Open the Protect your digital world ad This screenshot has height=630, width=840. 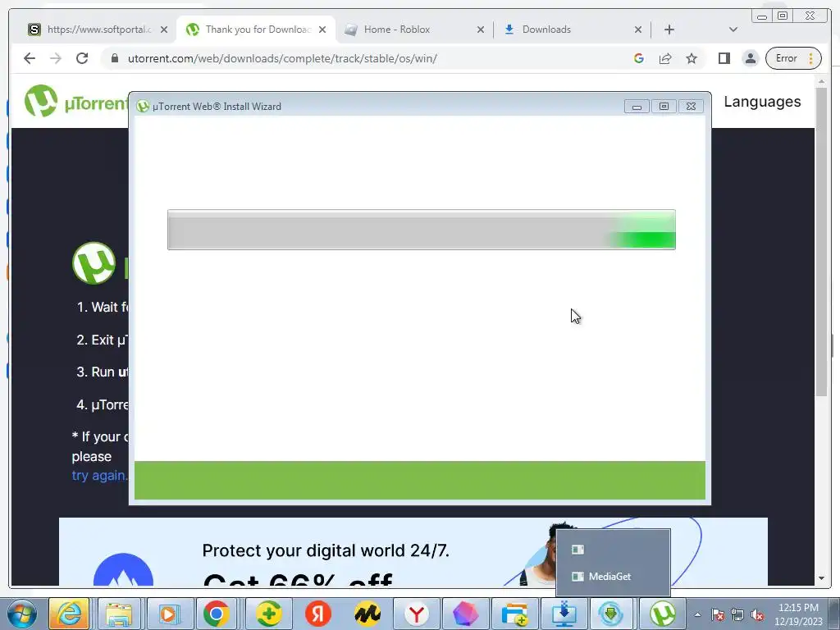(413, 552)
